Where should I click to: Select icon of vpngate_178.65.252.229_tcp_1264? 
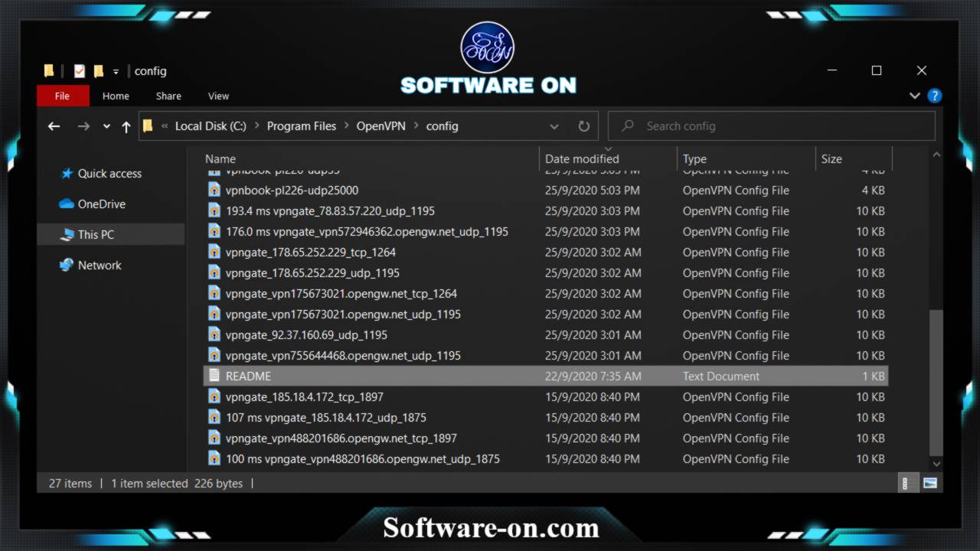tap(214, 252)
